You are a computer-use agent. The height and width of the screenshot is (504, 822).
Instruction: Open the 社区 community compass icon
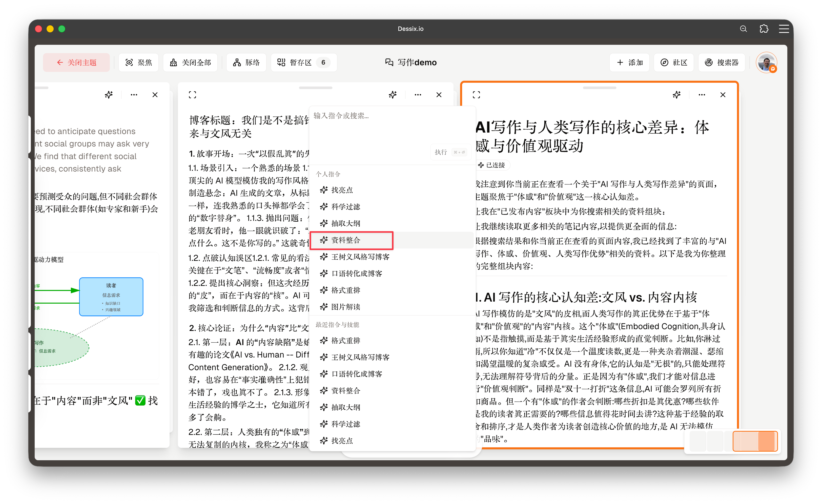point(673,62)
